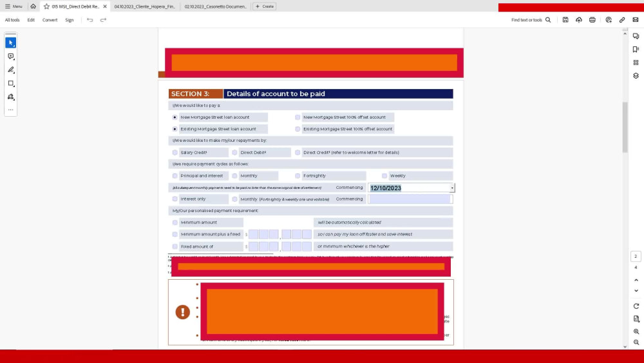Screen dimensions: 644x363
Task: Go to the Home icon
Action: click(x=33, y=6)
